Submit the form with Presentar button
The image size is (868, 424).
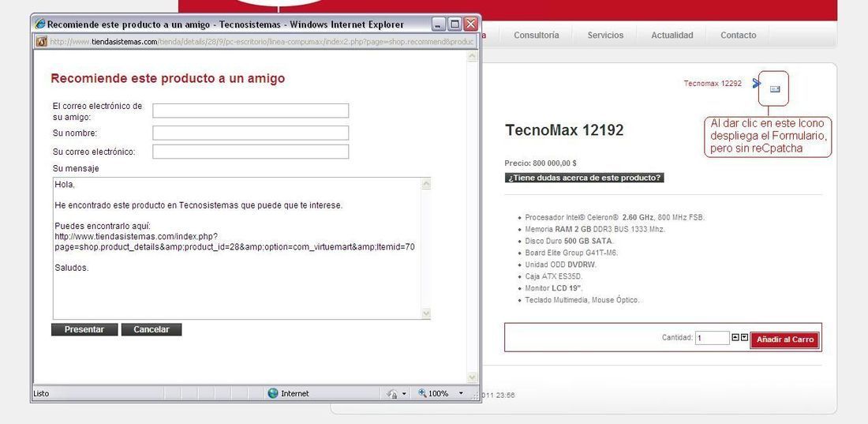coord(84,329)
